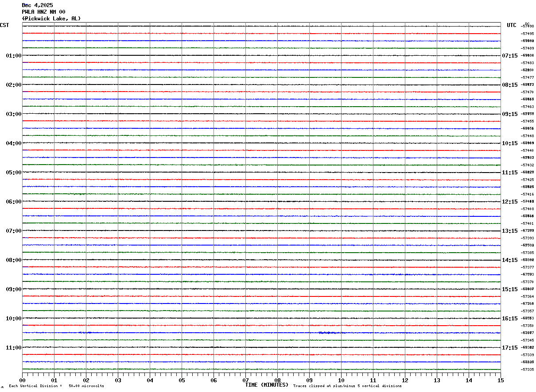Viewport: 536px width, 392px height.
Task: Select the 02:00 CST row label
Action: (x=14, y=85)
